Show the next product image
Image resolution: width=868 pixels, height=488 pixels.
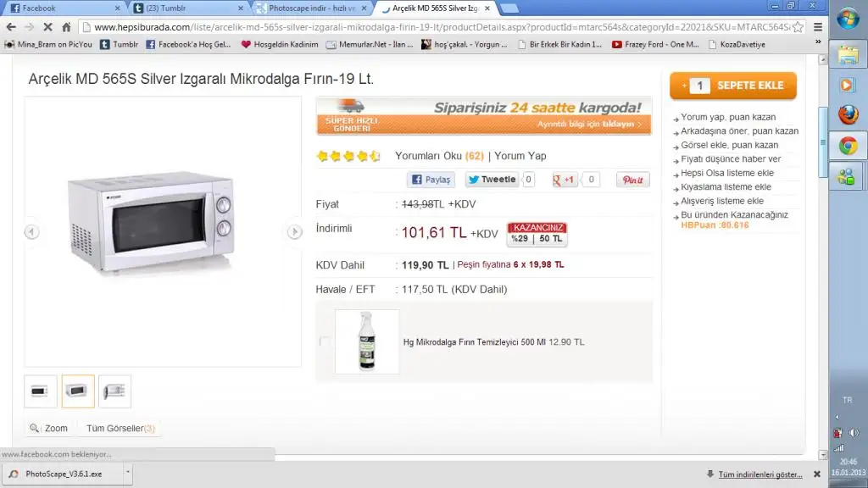[x=294, y=232]
